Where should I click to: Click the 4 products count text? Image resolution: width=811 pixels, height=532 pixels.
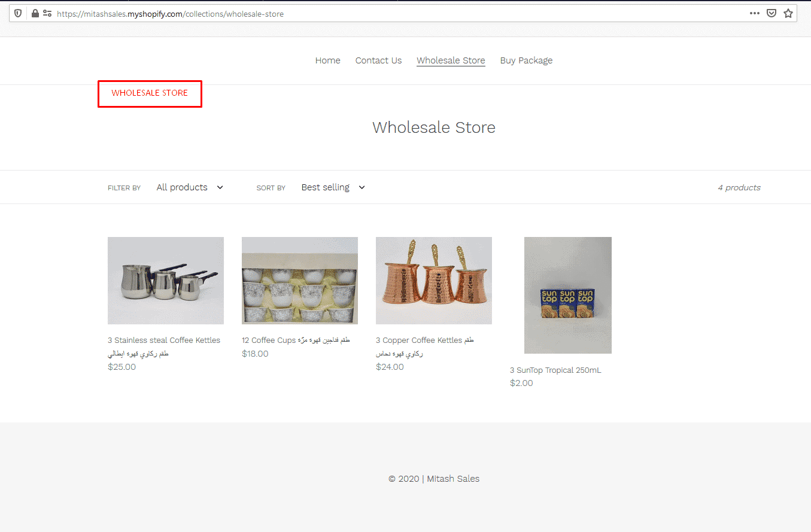point(739,187)
